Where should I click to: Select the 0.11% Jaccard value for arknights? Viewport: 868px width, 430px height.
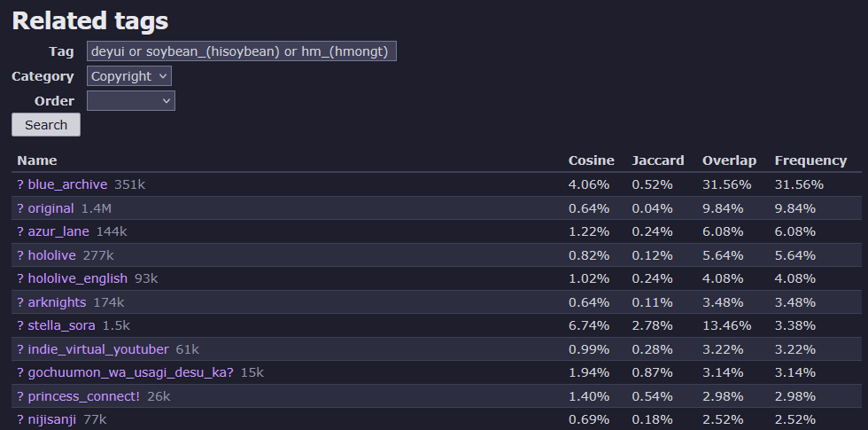point(653,302)
